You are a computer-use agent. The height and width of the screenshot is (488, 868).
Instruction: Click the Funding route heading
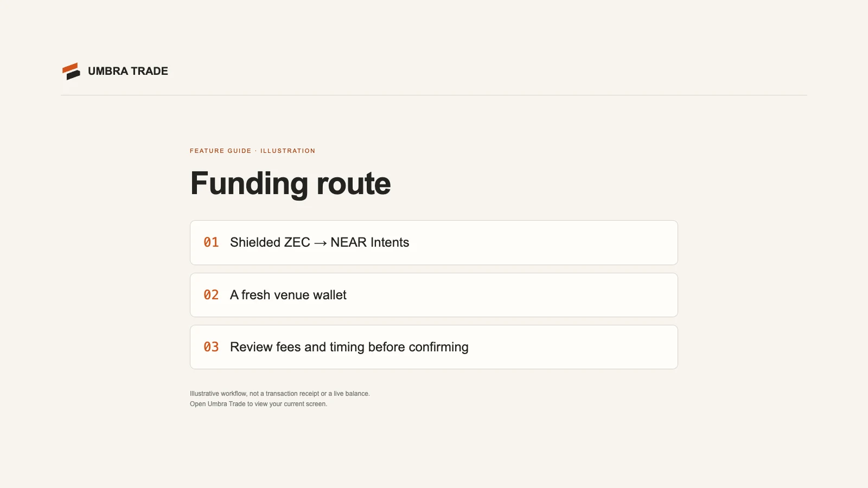tap(290, 183)
